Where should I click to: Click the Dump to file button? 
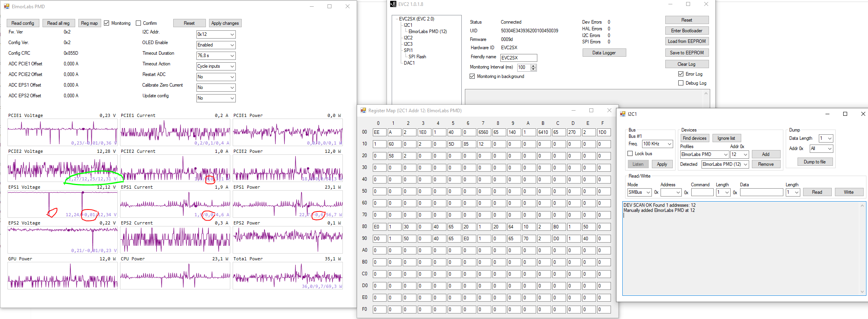(x=814, y=162)
